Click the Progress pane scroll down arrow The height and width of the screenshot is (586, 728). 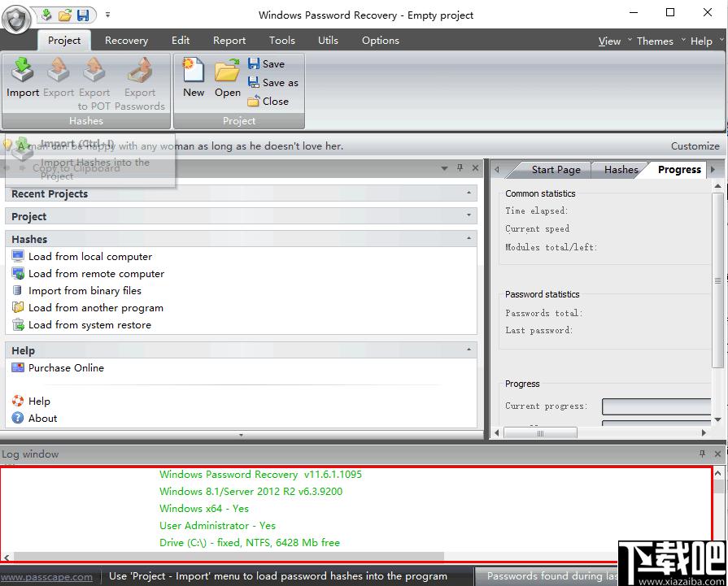[717, 419]
